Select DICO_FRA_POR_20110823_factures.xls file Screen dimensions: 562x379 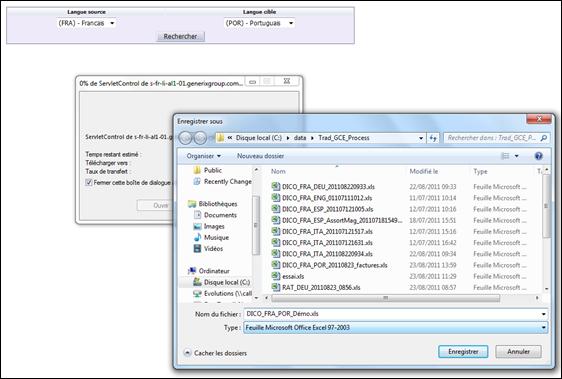click(x=330, y=265)
